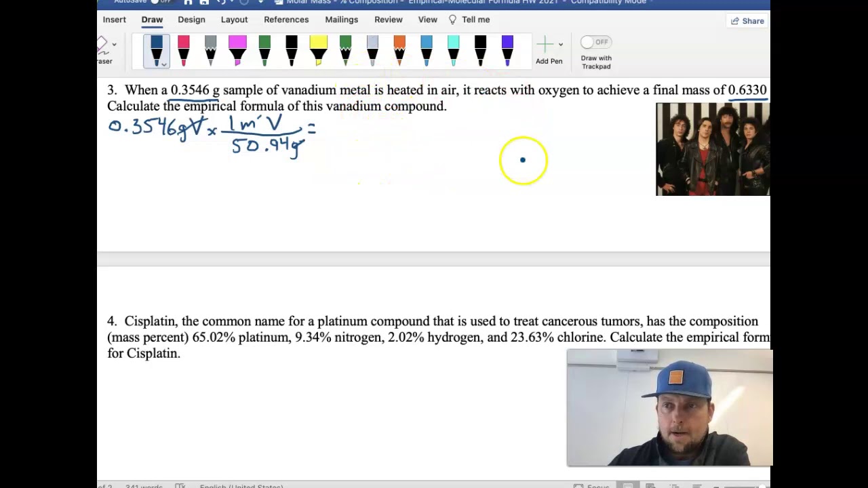This screenshot has width=868, height=488.
Task: Select the green pencil
Action: coord(345,51)
